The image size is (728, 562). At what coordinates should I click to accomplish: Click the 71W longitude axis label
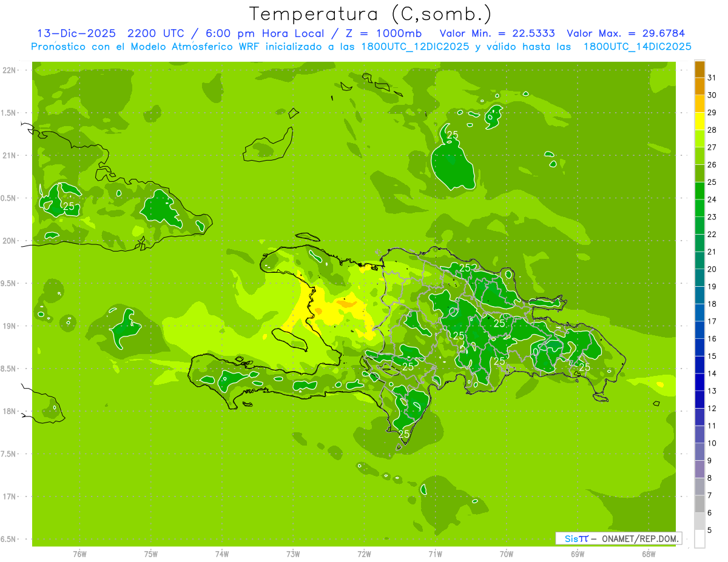[435, 554]
